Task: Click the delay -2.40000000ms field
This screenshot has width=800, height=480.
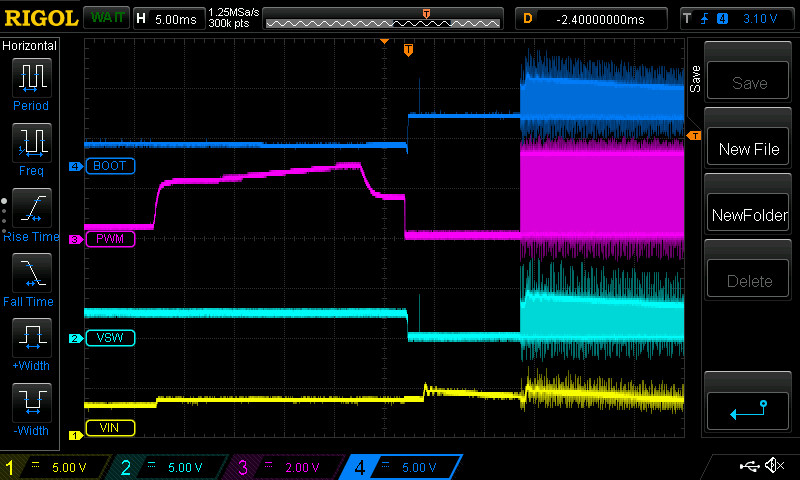Action: pos(592,19)
